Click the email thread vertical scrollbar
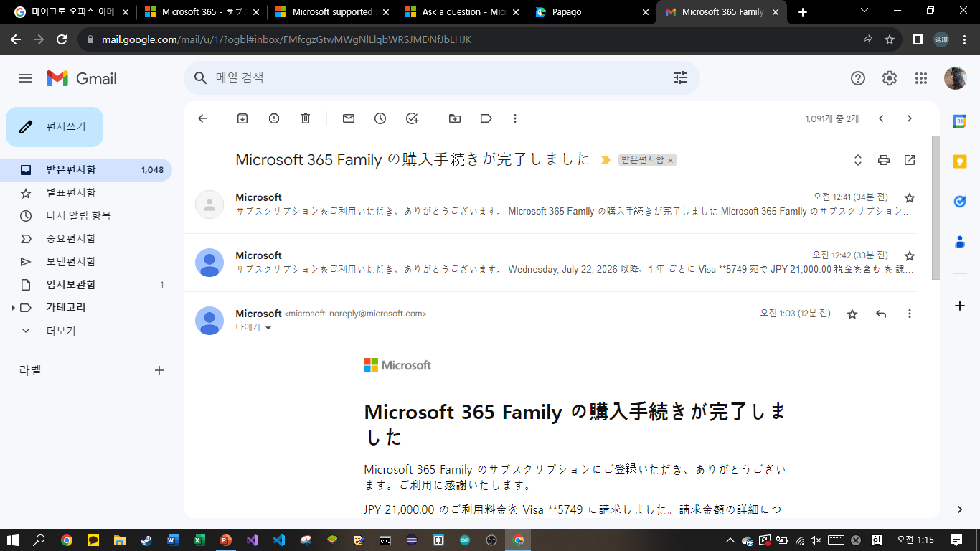The height and width of the screenshot is (551, 980). point(936,207)
